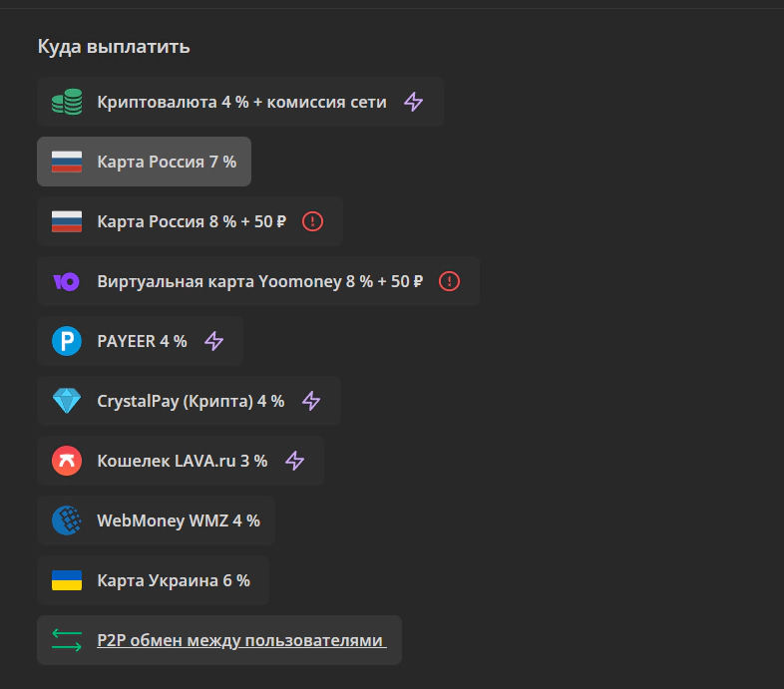Screen dimensions: 784x689
Task: Select Криптовалюта 4 % payout option
Action: pos(241,102)
